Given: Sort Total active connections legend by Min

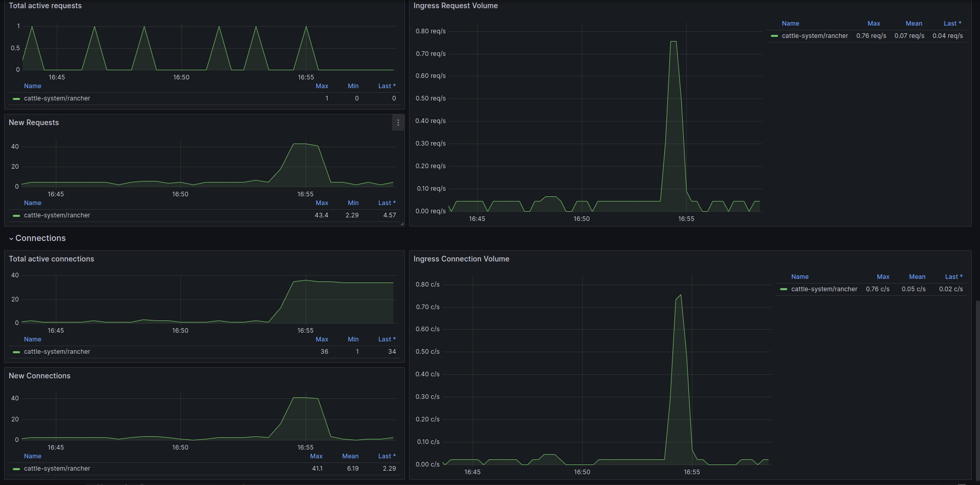Looking at the screenshot, I should (x=353, y=339).
